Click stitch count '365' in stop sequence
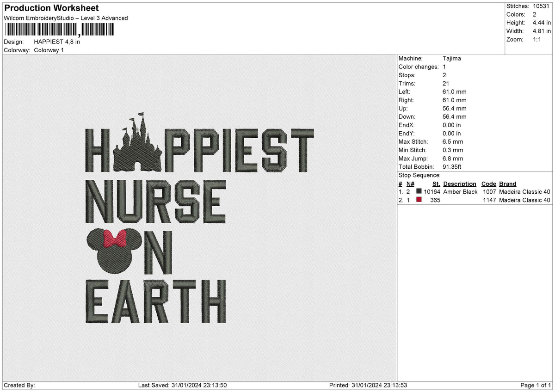 tap(435, 200)
